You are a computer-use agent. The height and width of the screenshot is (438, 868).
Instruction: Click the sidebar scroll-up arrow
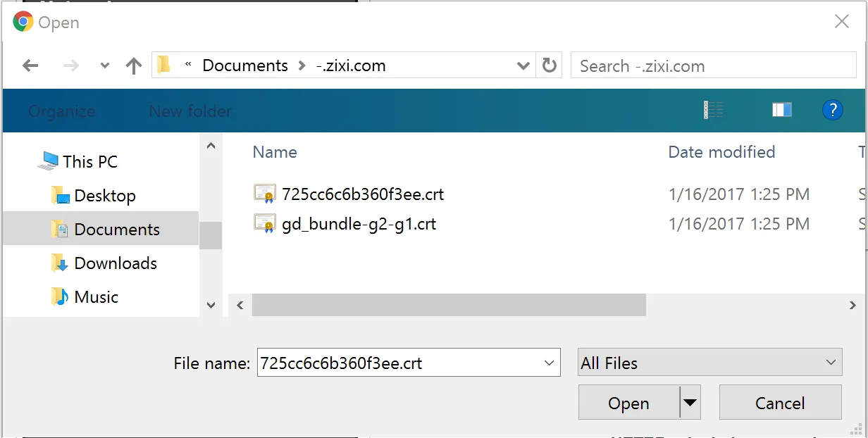(211, 146)
